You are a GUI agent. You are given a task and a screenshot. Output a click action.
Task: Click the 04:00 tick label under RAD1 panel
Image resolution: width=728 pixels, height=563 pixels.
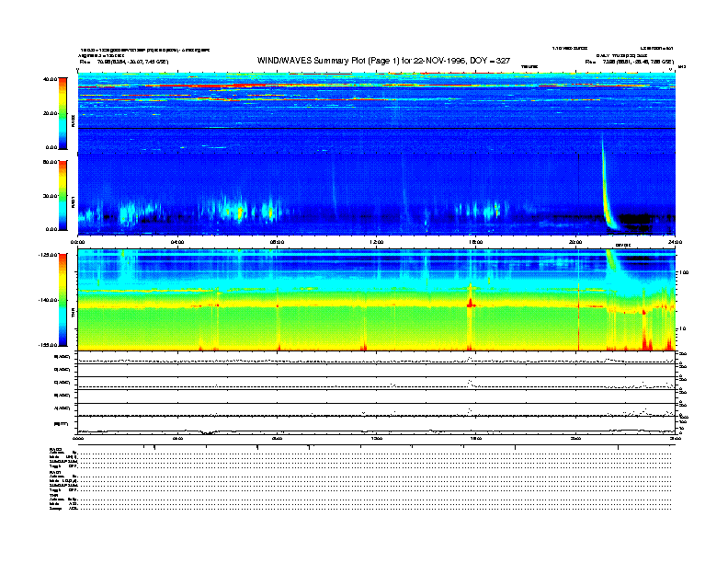click(x=177, y=242)
